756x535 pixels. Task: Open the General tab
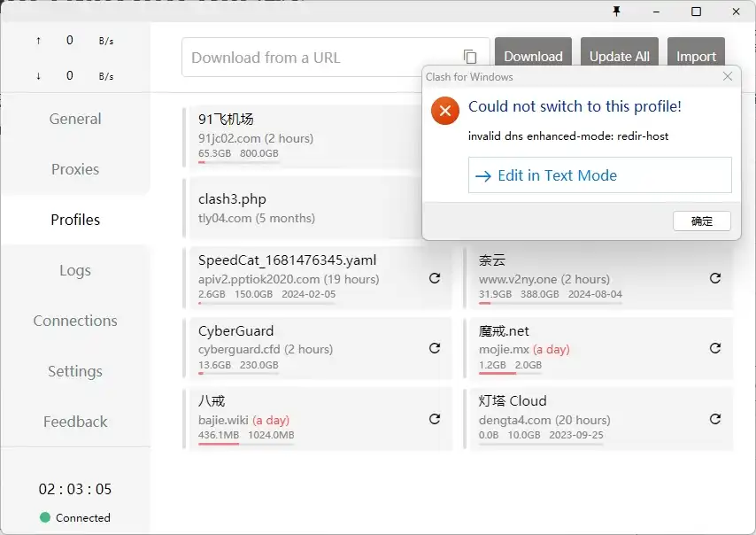pyautogui.click(x=75, y=119)
